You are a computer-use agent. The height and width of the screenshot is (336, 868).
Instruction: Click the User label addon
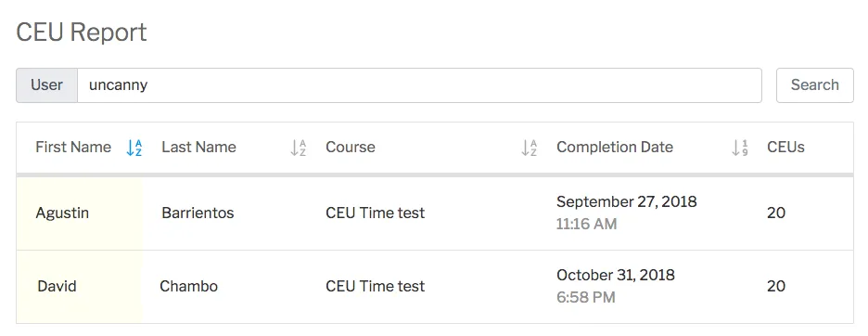pyautogui.click(x=46, y=85)
